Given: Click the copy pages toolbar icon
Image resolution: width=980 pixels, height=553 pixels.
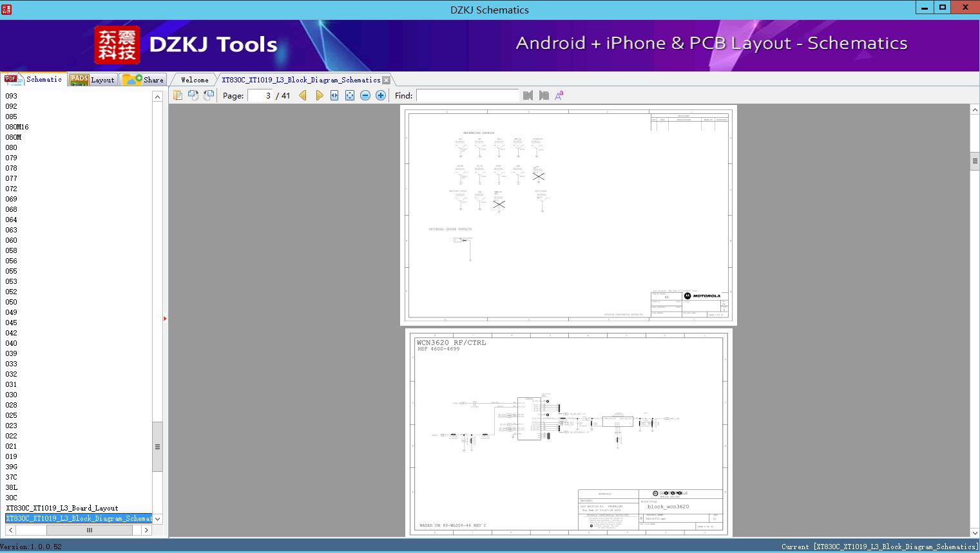Looking at the screenshot, I should click(178, 95).
